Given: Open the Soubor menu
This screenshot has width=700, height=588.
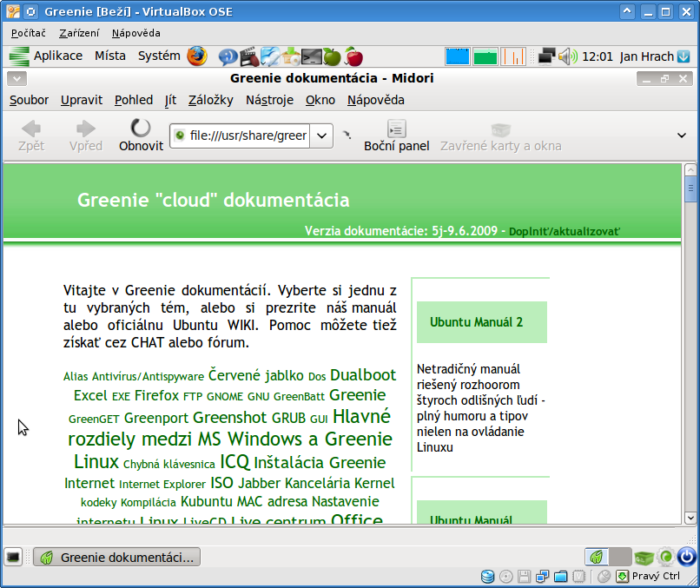Looking at the screenshot, I should pos(29,100).
